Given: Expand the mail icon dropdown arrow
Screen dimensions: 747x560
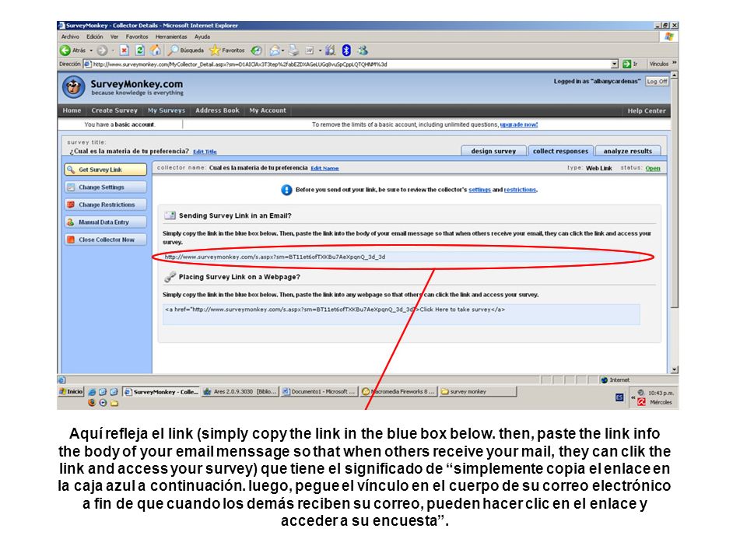Looking at the screenshot, I should pyautogui.click(x=283, y=50).
